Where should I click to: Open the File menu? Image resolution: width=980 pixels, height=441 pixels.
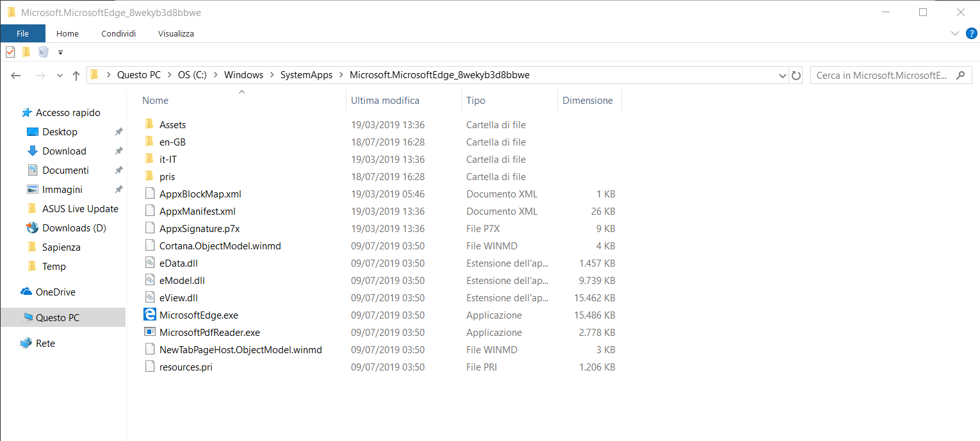point(22,33)
